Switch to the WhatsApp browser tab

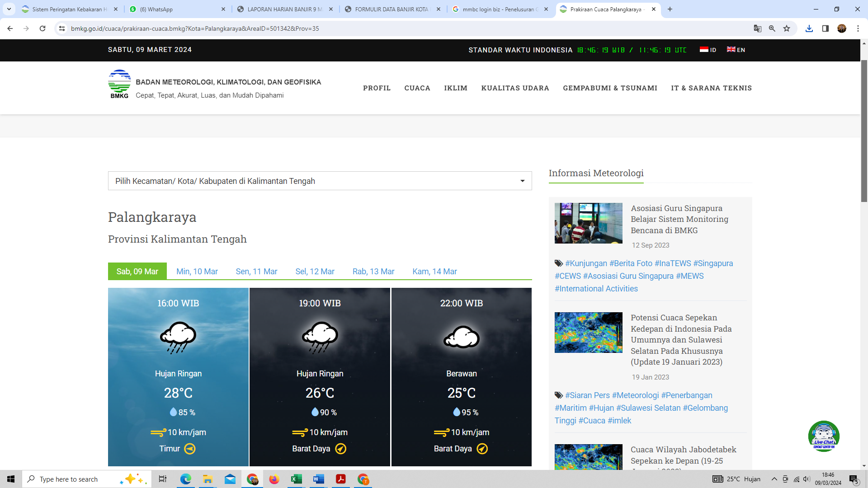pyautogui.click(x=178, y=9)
